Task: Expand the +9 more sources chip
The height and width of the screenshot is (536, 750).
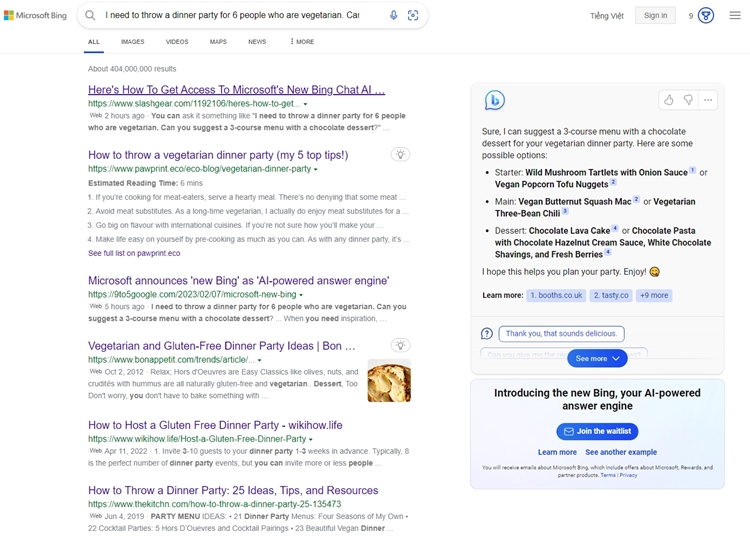Action: tap(654, 295)
